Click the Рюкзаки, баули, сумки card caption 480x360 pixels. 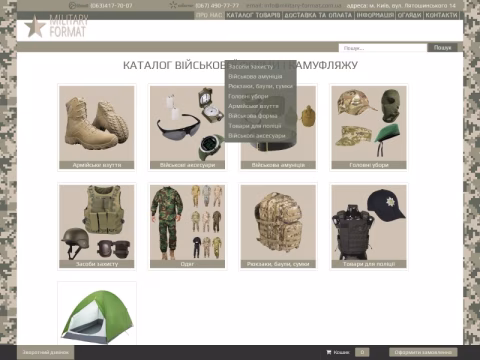[x=278, y=264]
